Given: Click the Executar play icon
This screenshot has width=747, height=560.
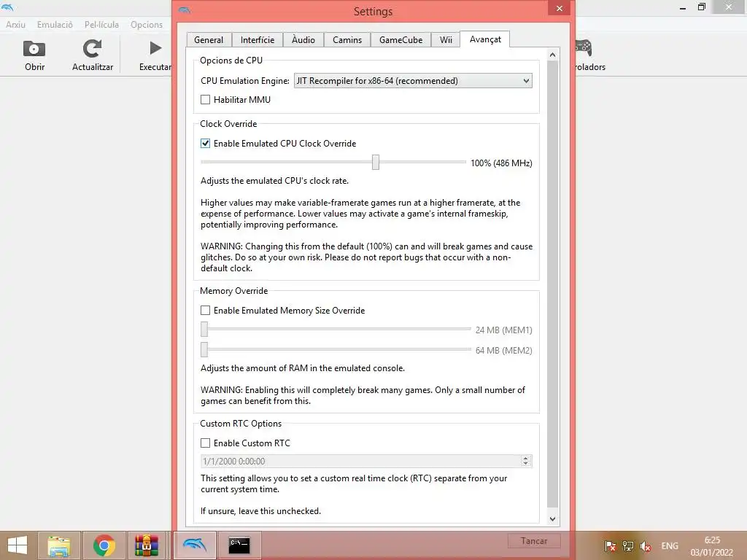Looking at the screenshot, I should pos(155,48).
